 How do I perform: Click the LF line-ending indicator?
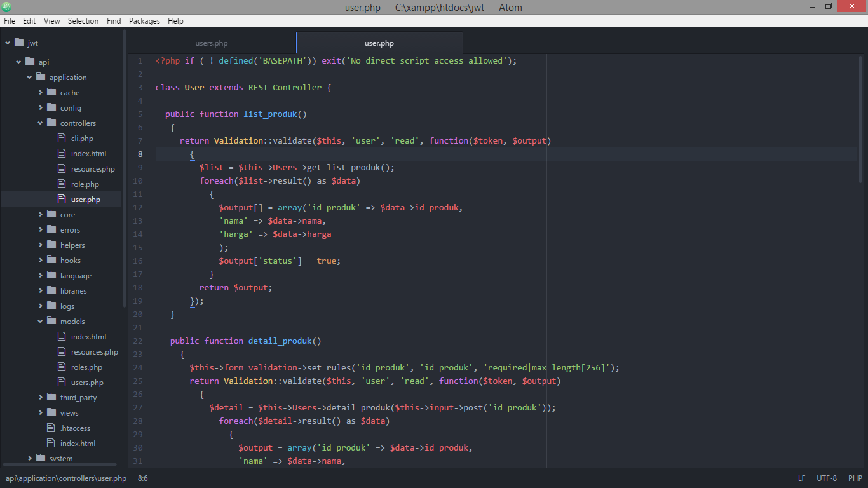point(801,478)
